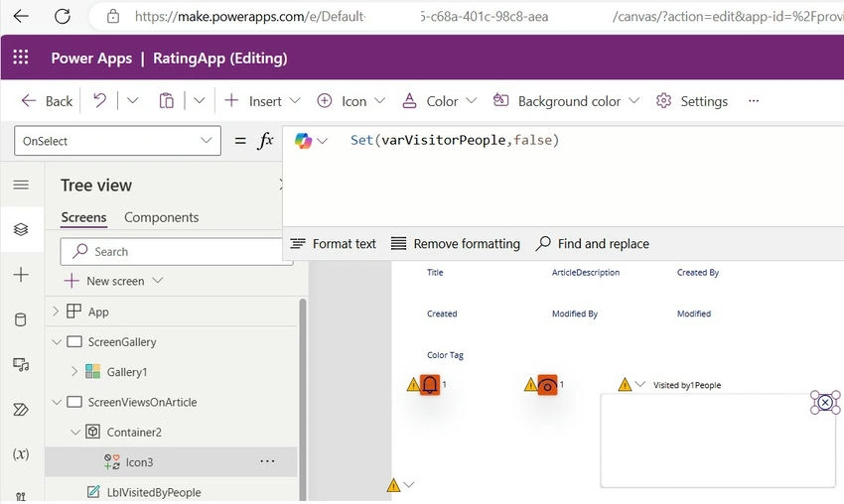Switch to the Components tab
Screen dimensions: 844x504
point(162,217)
